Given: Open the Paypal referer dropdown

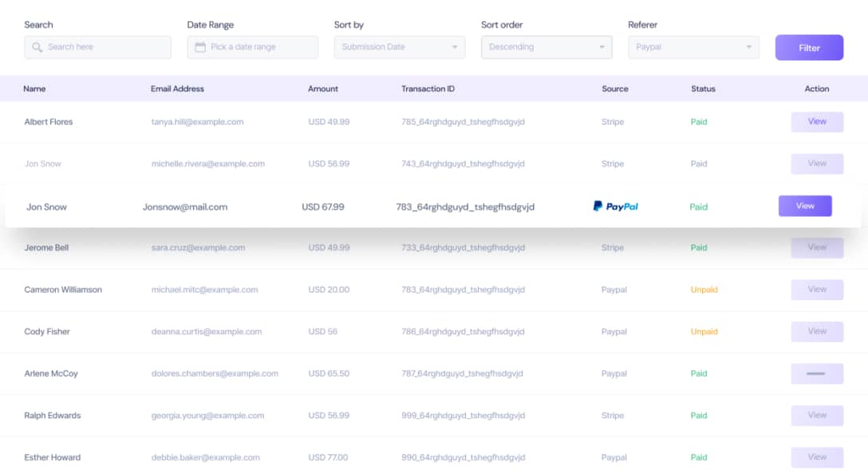Looking at the screenshot, I should click(x=692, y=47).
